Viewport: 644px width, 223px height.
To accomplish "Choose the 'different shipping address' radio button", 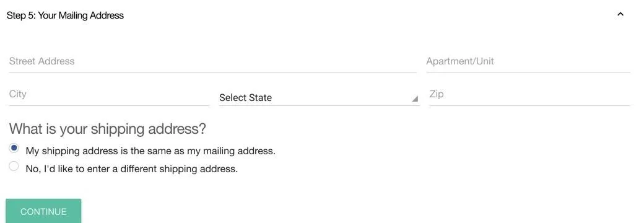I will (x=14, y=166).
